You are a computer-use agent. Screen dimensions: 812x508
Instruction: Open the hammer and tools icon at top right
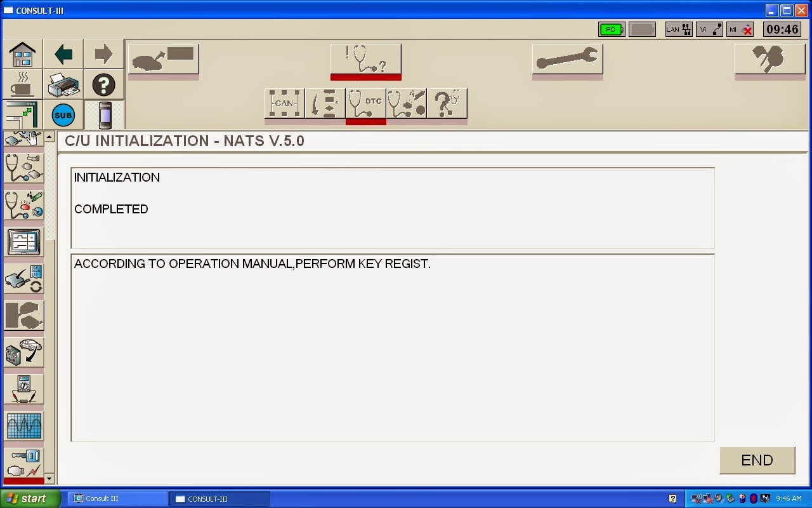point(769,60)
